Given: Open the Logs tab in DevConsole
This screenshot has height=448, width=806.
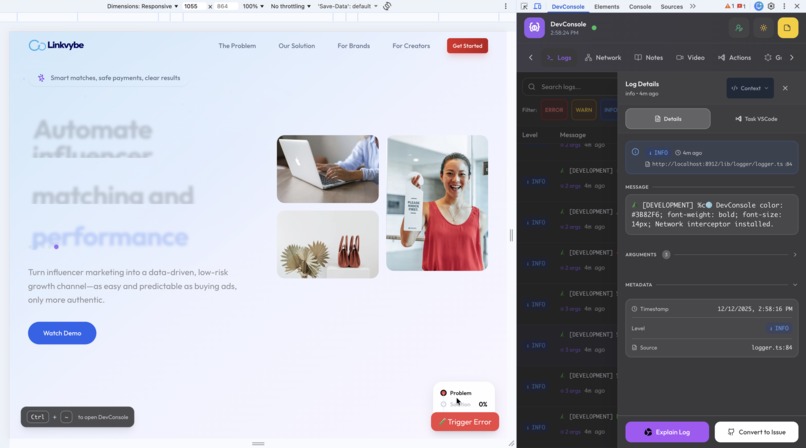Looking at the screenshot, I should pos(559,58).
